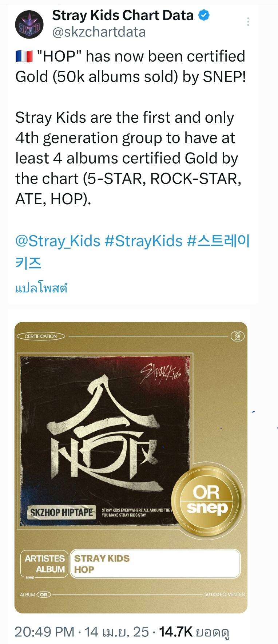
Task: Tap the 2025 year badge icon
Action: [238, 336]
